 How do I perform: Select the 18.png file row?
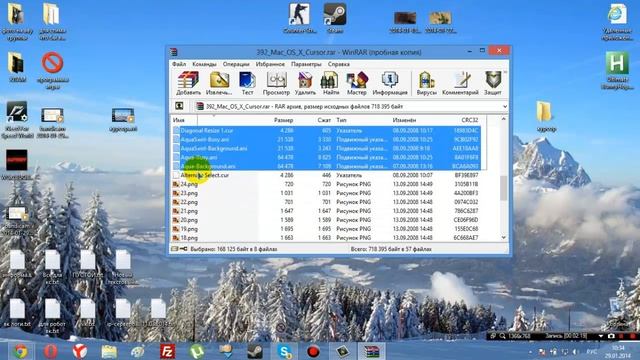coord(327,238)
